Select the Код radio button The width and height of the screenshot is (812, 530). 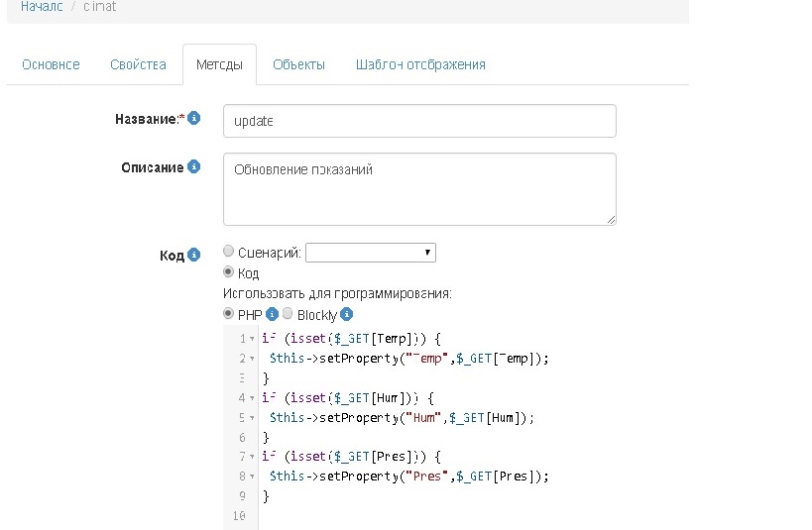pyautogui.click(x=229, y=272)
